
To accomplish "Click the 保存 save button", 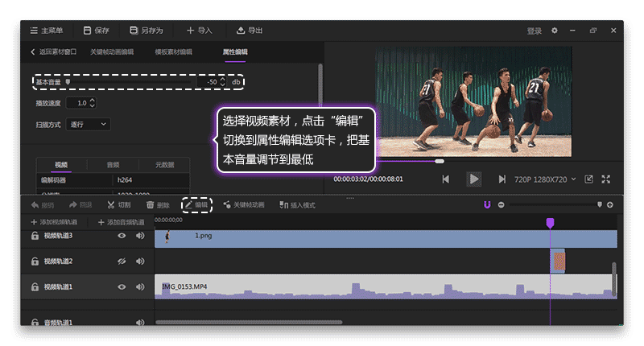I will (x=96, y=31).
